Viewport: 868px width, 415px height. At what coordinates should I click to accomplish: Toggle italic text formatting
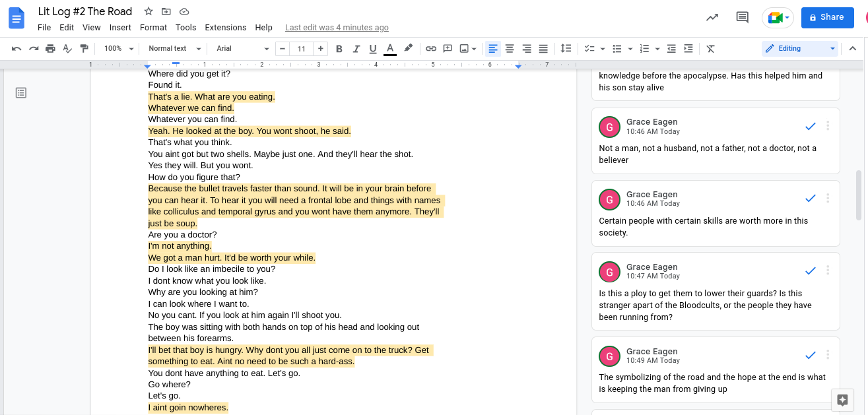point(356,49)
